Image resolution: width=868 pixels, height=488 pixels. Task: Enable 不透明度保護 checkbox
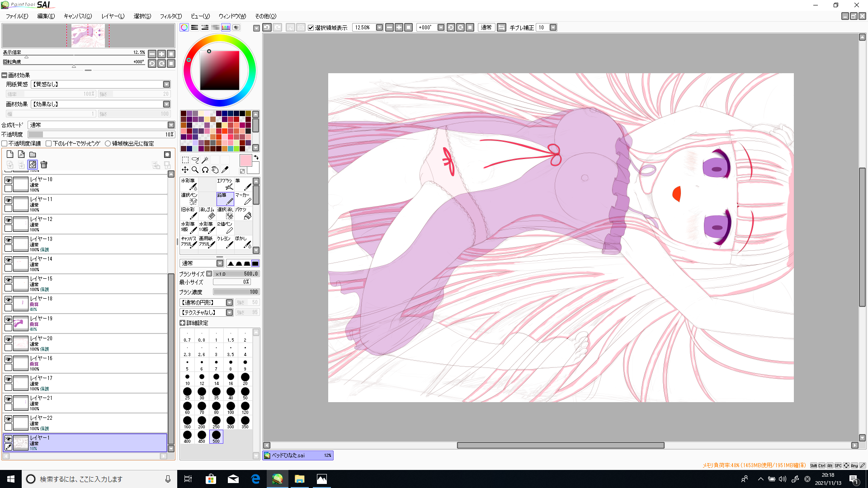tap(5, 144)
